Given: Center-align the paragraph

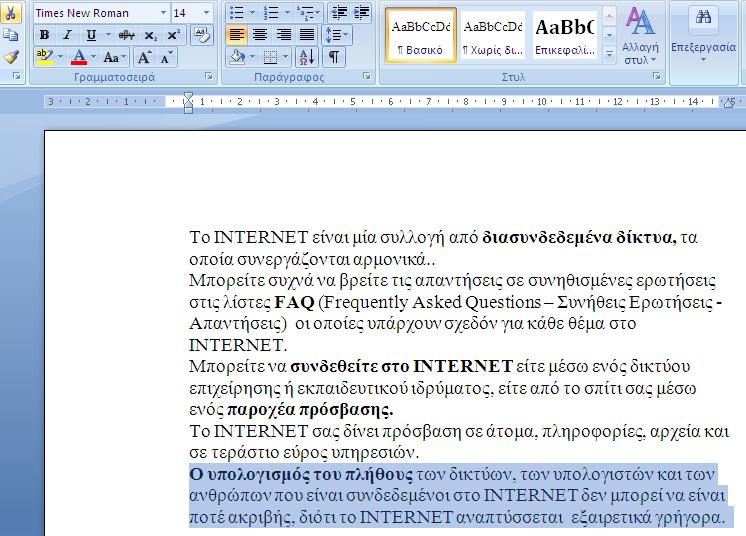Looking at the screenshot, I should 260,35.
